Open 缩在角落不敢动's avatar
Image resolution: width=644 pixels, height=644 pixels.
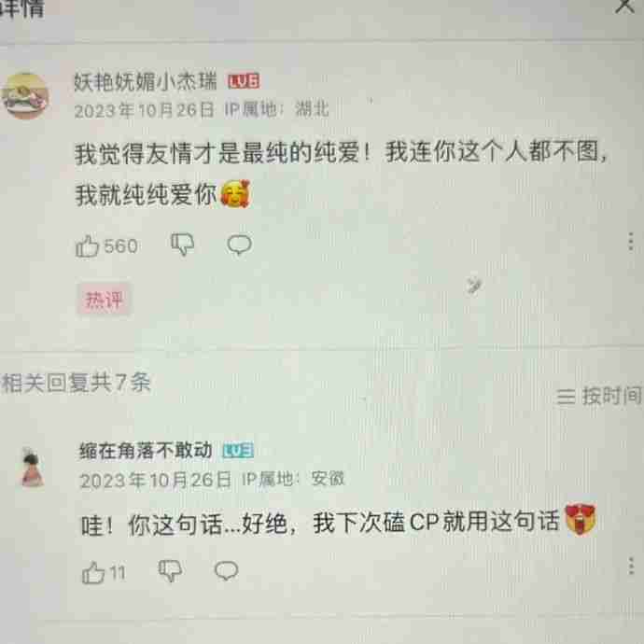33,468
